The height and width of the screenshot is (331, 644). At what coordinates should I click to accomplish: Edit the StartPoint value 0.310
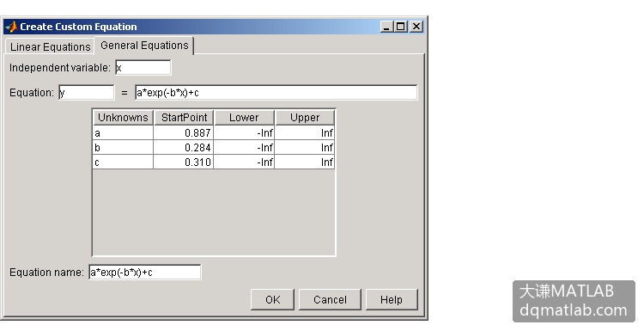click(184, 162)
